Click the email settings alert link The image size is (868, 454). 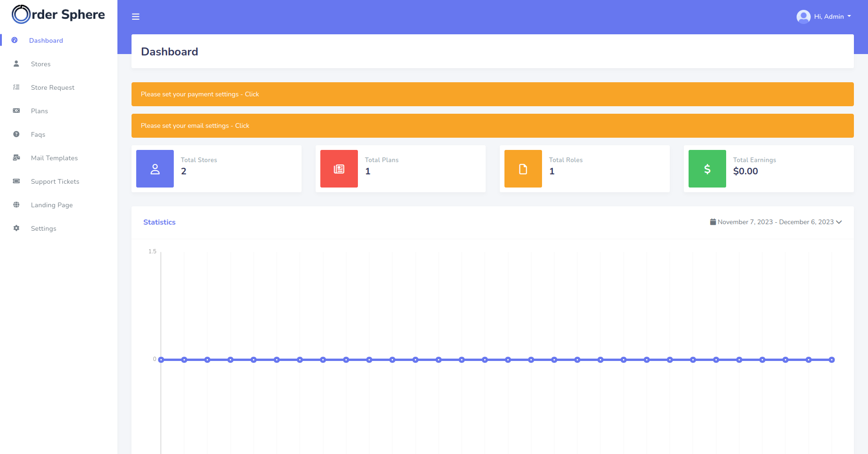tap(242, 126)
